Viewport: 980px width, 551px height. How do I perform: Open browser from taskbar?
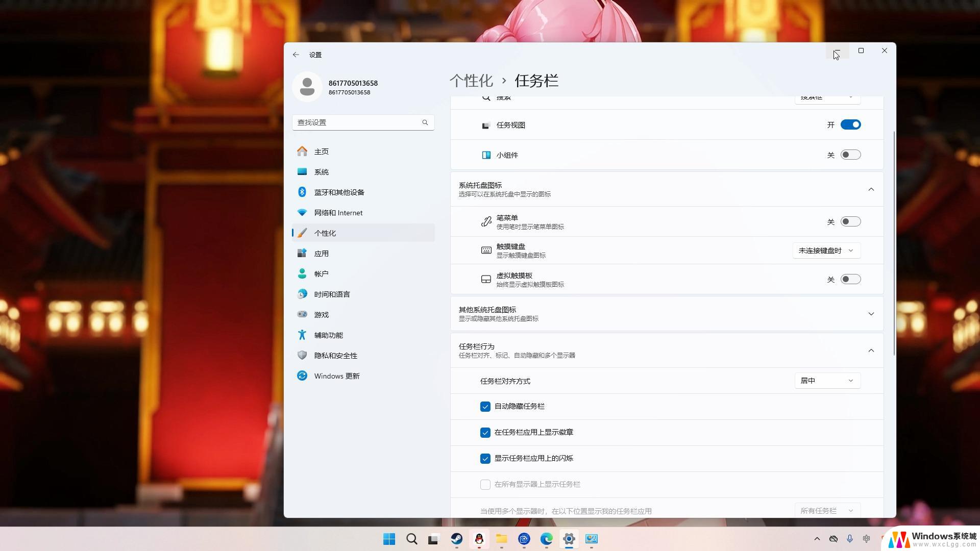coord(546,539)
